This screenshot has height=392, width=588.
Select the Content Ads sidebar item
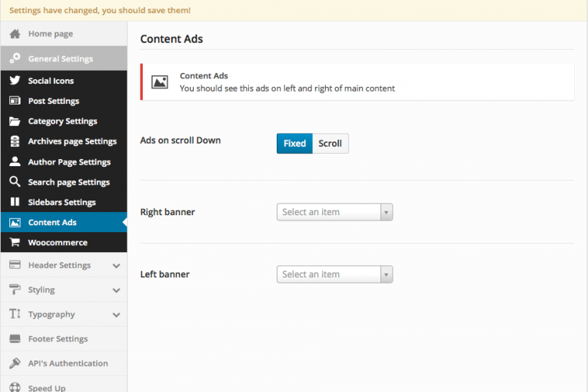pos(64,222)
